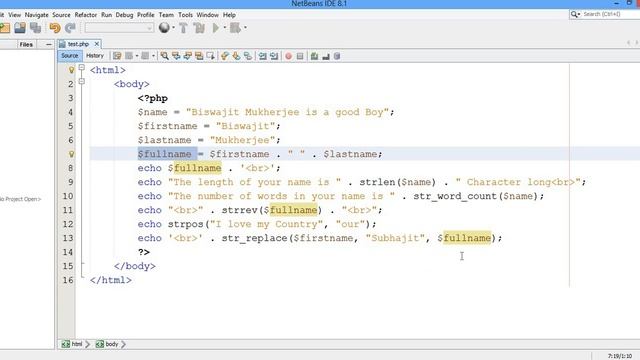Screen dimensions: 640x360
Task: Switch to the Files panel tab
Action: pyautogui.click(x=26, y=44)
